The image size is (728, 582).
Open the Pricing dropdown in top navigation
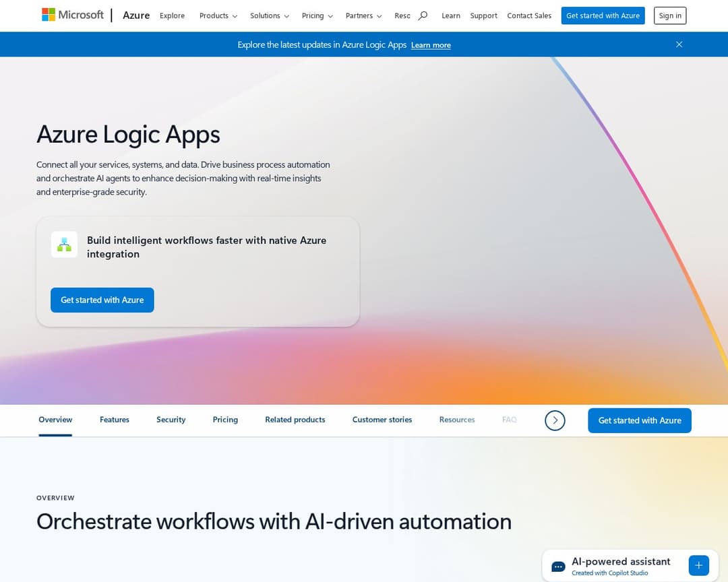click(317, 15)
